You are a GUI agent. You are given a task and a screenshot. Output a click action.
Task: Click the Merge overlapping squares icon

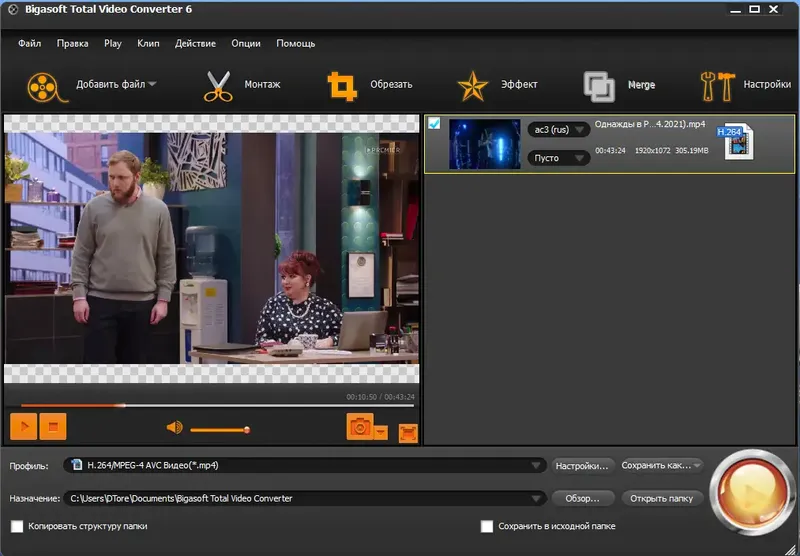(x=599, y=86)
